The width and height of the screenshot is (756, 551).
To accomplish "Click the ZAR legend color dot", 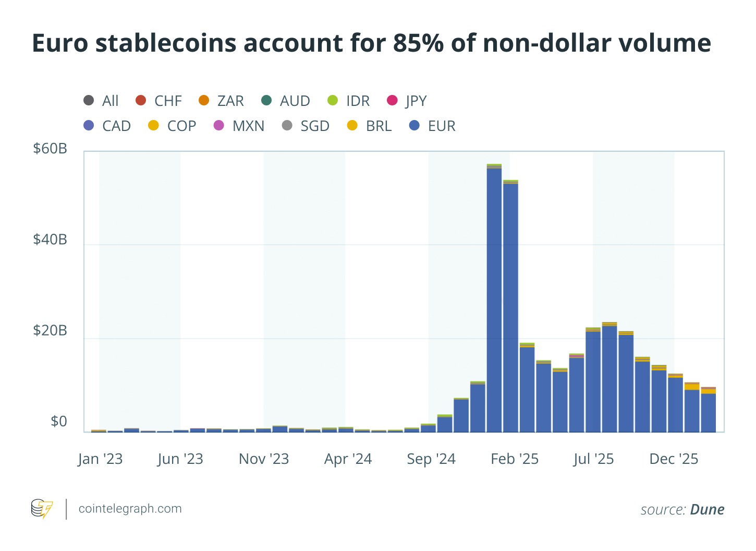I will pos(204,100).
